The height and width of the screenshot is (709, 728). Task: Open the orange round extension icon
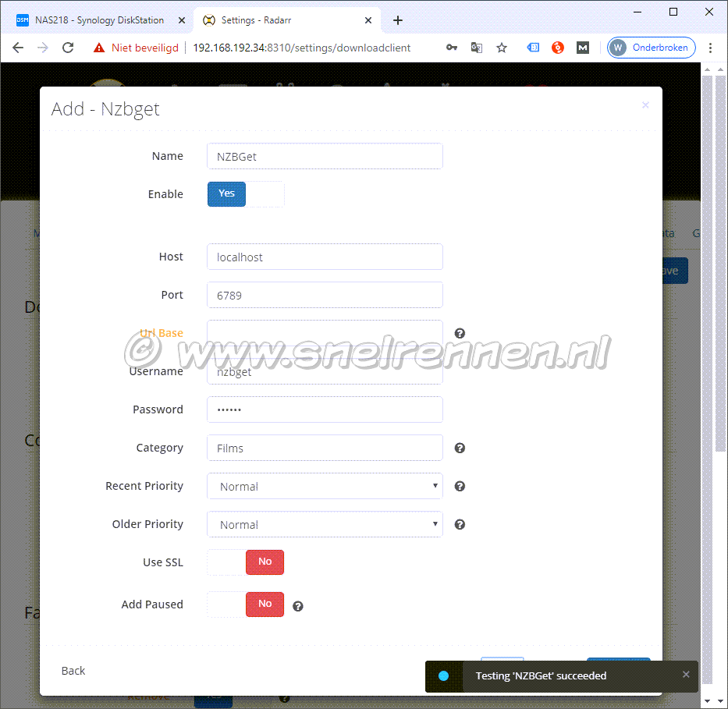(x=558, y=48)
